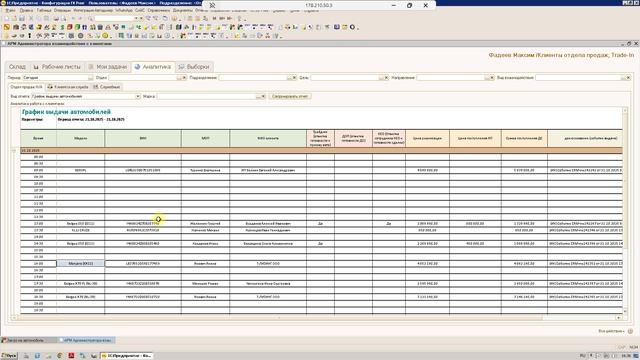Clear the Отдел filter with its X button
Viewport: 640px width, 360px height.
(184, 78)
